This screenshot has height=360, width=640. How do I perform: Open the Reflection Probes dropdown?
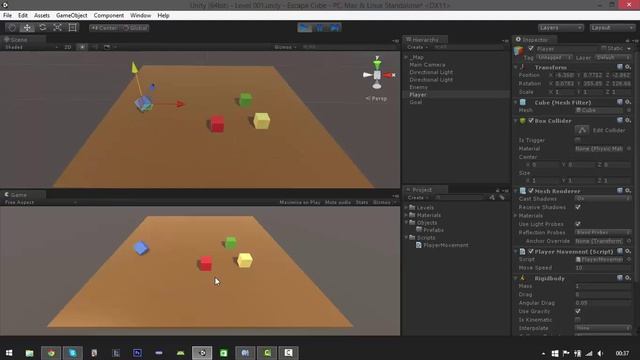click(x=602, y=232)
